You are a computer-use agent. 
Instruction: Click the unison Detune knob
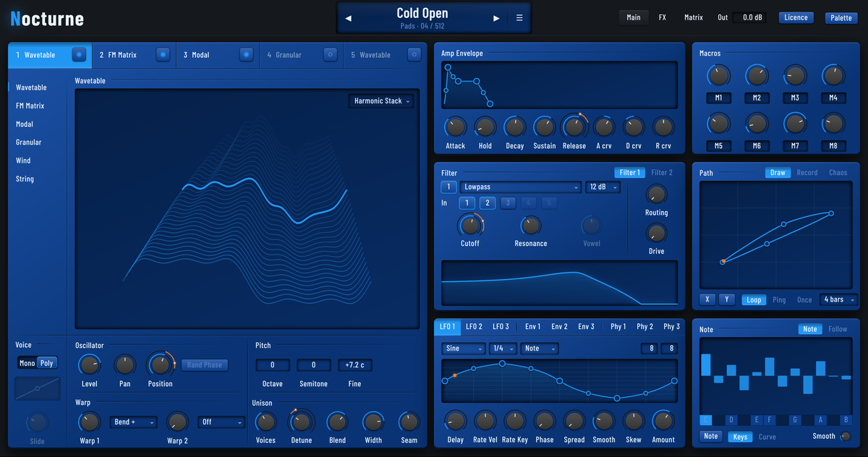pyautogui.click(x=302, y=422)
